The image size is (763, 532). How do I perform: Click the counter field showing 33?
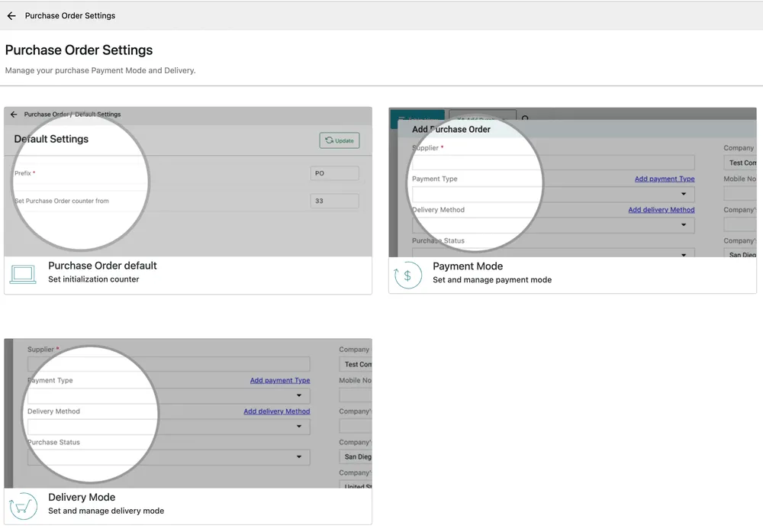(335, 201)
